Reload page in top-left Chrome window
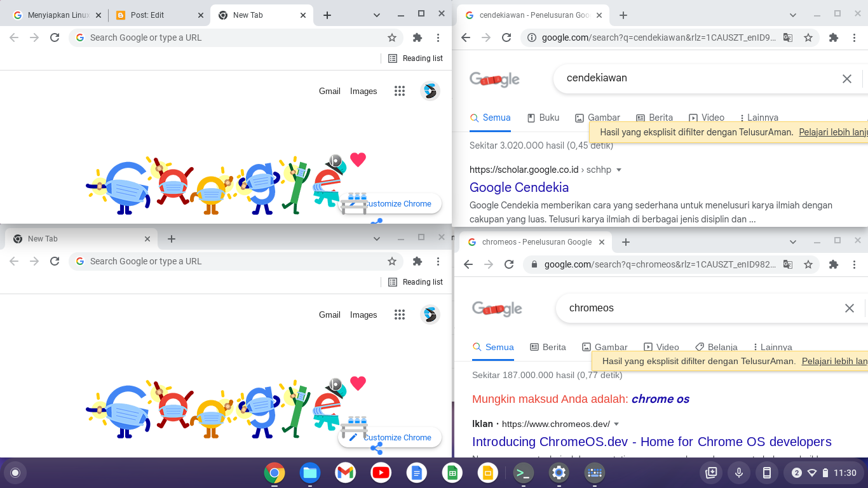Viewport: 868px width, 488px height. coord(55,37)
